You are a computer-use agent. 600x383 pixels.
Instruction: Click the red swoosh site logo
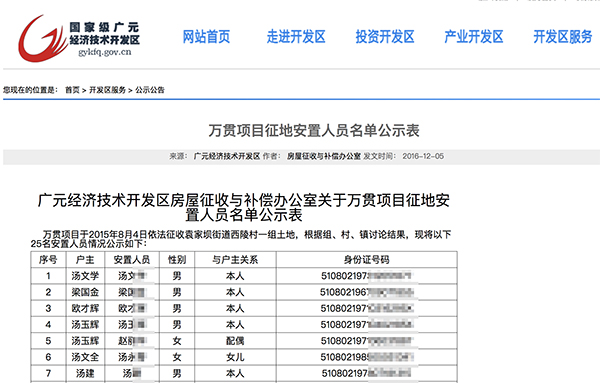click(x=42, y=38)
